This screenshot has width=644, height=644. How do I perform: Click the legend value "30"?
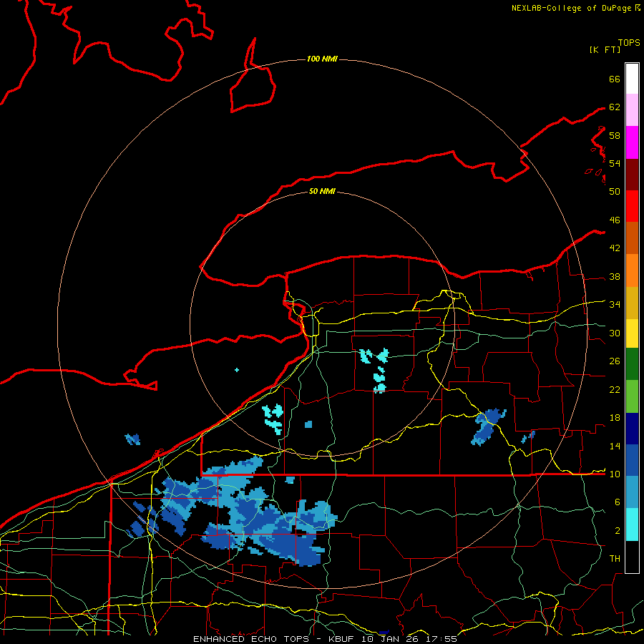pos(615,333)
